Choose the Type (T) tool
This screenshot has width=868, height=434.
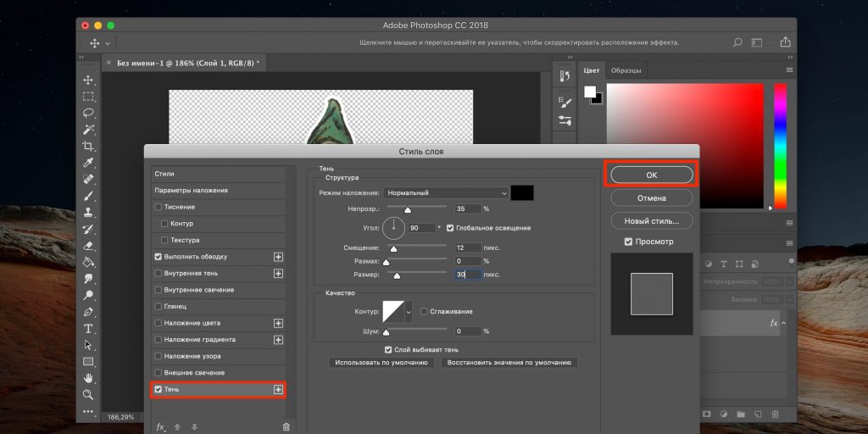pos(88,328)
